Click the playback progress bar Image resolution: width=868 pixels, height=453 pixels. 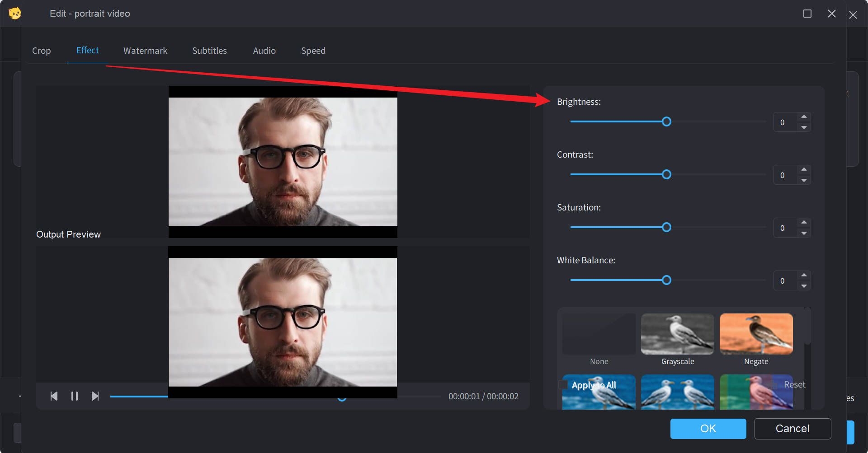(275, 397)
